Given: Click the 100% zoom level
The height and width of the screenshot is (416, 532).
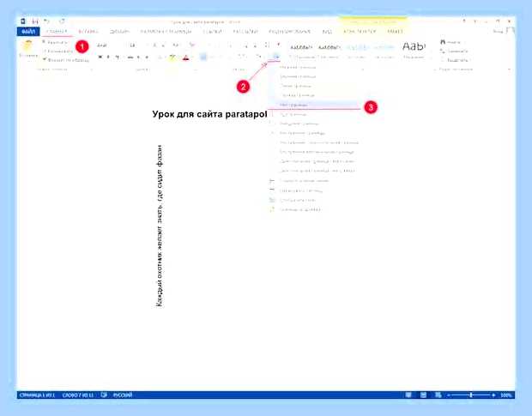Looking at the screenshot, I should pos(505,395).
